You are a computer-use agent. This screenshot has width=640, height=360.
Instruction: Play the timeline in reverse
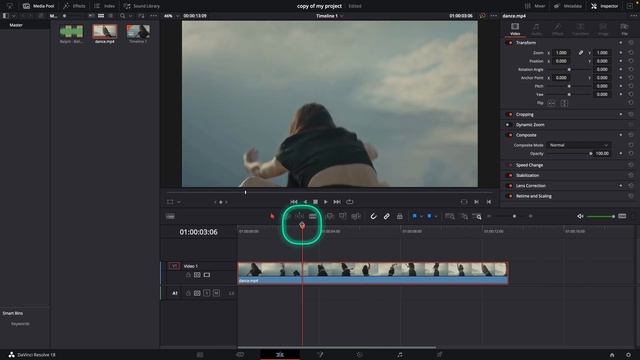[305, 202]
